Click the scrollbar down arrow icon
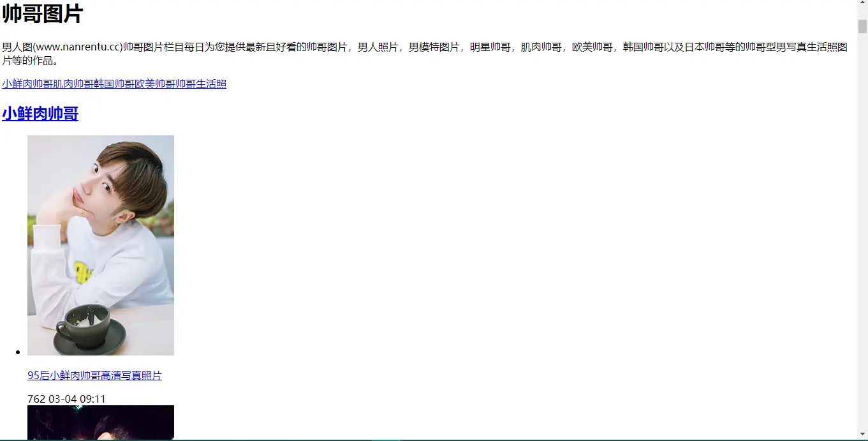The height and width of the screenshot is (441, 868). [x=863, y=432]
